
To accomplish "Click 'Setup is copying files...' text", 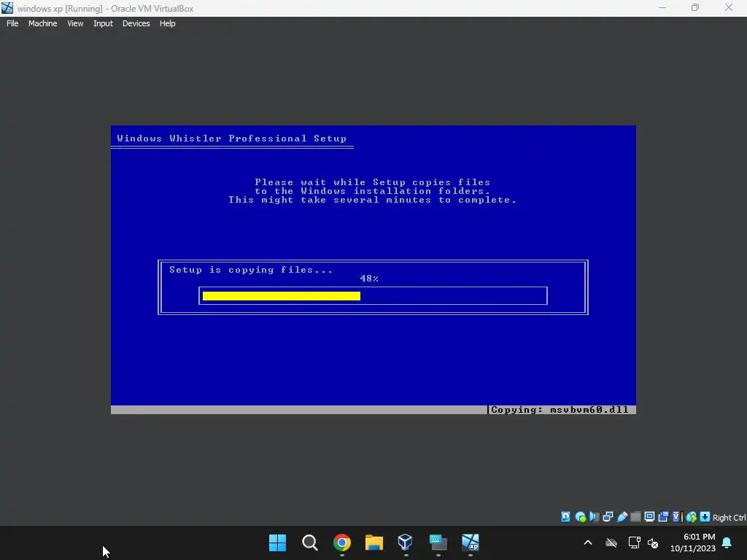I will pyautogui.click(x=251, y=270).
